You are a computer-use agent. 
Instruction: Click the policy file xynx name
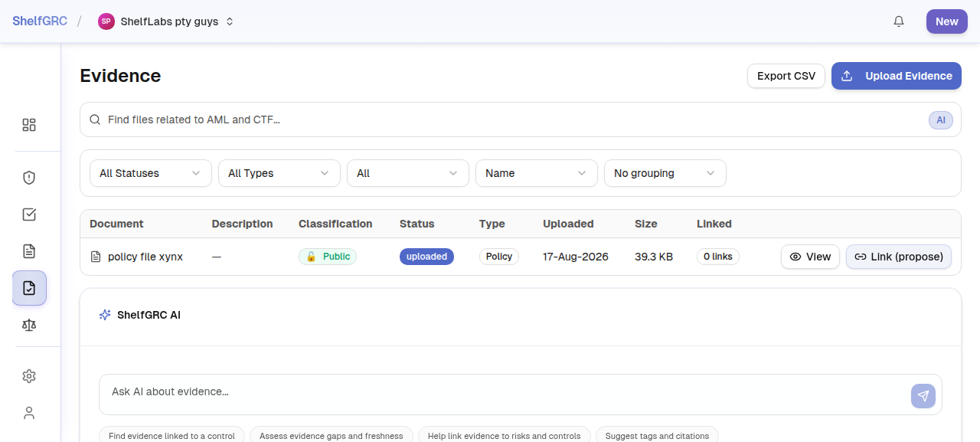pos(145,257)
